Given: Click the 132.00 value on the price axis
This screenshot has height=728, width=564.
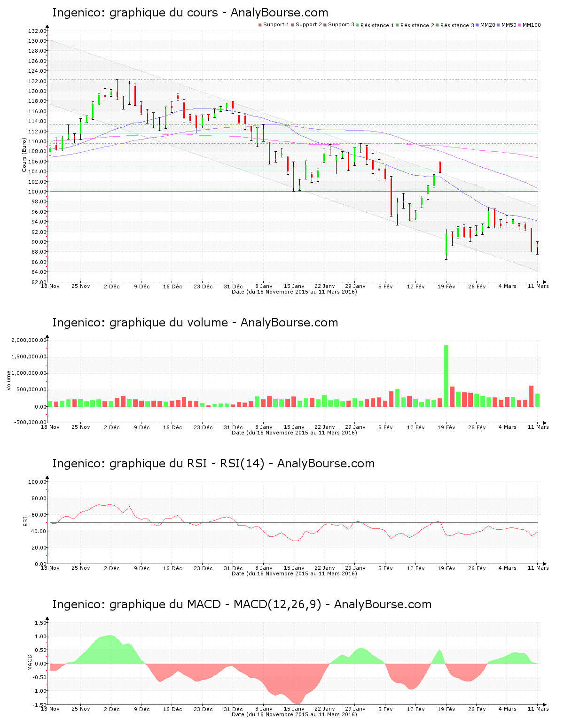Looking at the screenshot, I should [37, 31].
